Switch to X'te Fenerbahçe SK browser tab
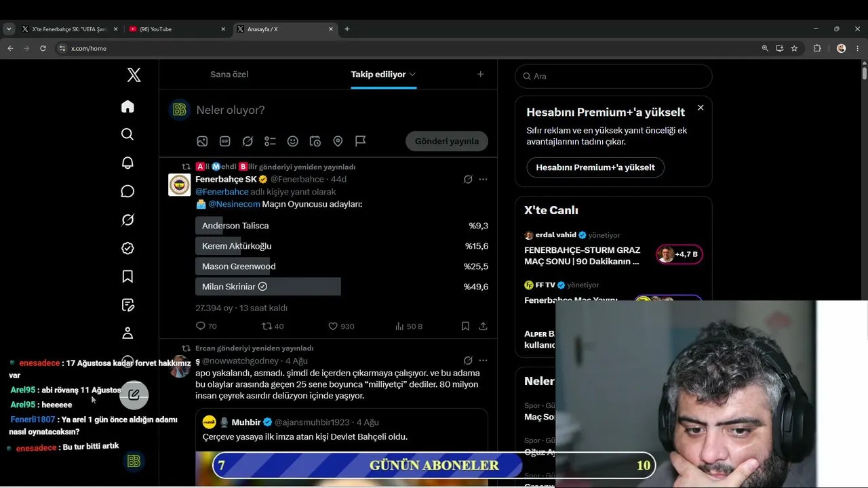868x488 pixels. pyautogui.click(x=70, y=29)
